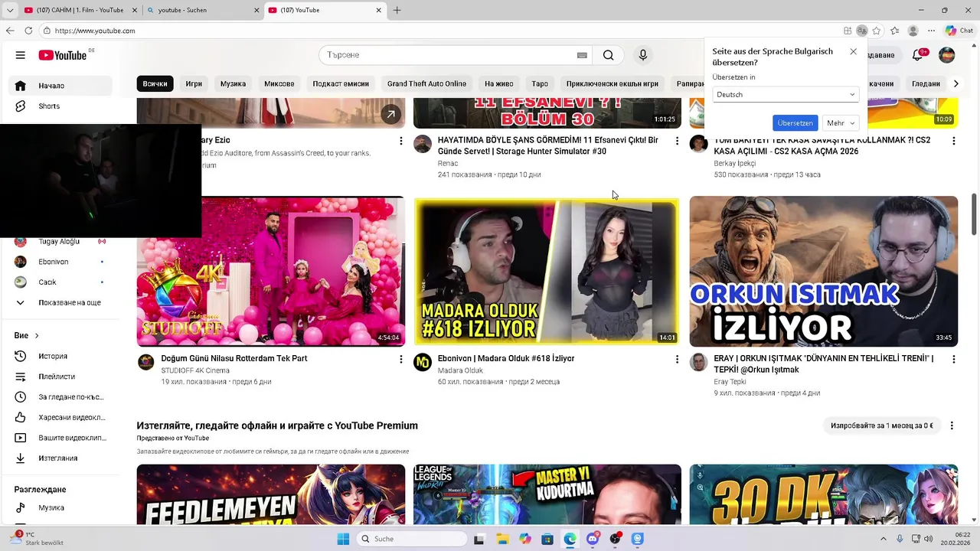
Task: Open options for ERAY ORKUN IŞITMAK video
Action: tap(953, 359)
